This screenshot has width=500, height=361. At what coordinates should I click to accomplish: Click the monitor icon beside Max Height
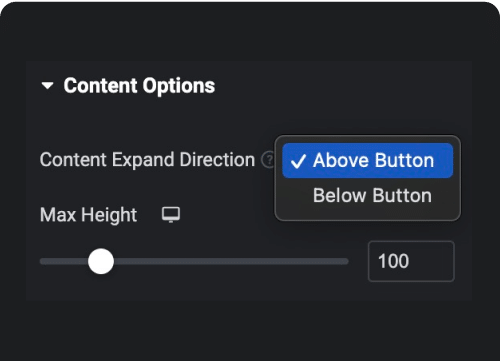[x=171, y=215]
